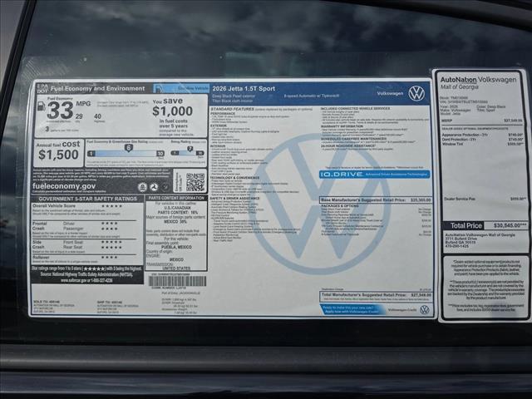This screenshot has height=399, width=532.
Task: Click the IQ.DRIVE blue banner
Action: pyautogui.click(x=374, y=174)
